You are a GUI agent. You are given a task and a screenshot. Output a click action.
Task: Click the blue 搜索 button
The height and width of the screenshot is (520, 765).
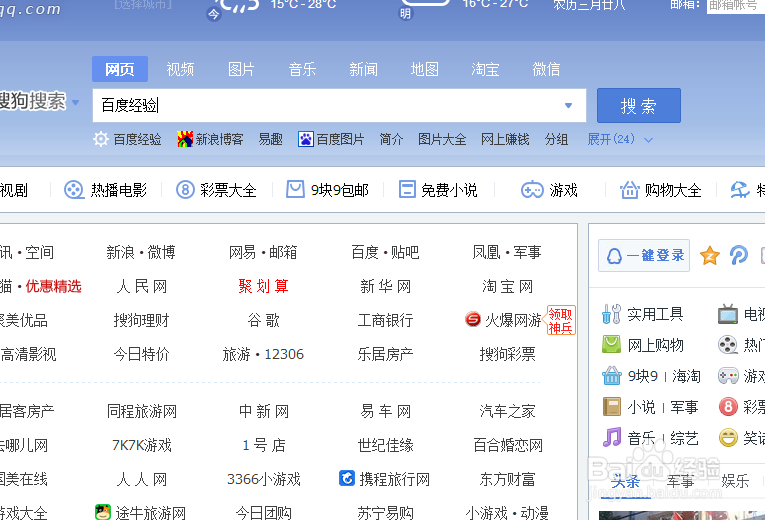click(639, 105)
